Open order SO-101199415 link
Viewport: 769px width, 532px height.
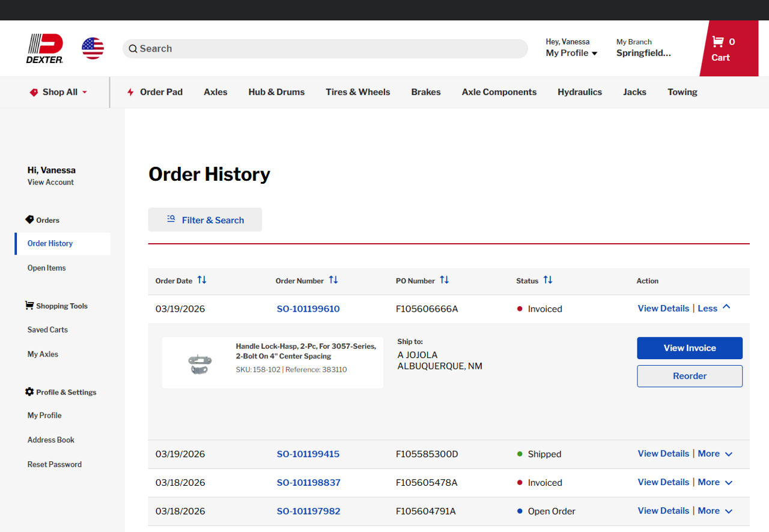point(308,454)
